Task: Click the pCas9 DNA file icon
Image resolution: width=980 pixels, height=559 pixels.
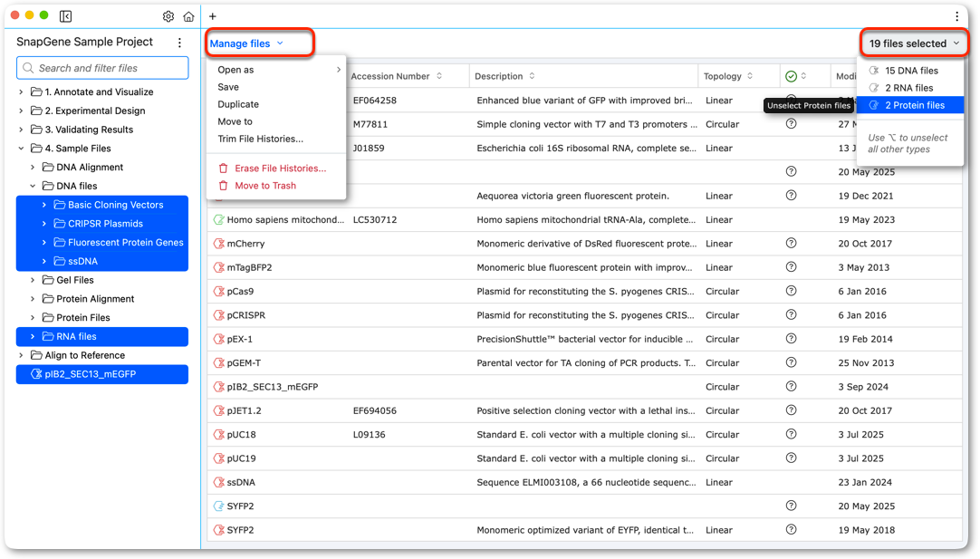Action: (x=219, y=292)
